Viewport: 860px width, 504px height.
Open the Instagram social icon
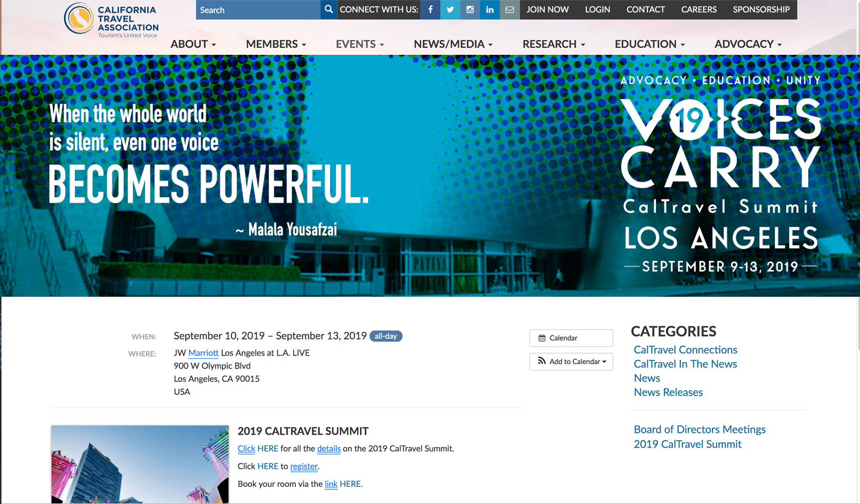[x=470, y=10]
